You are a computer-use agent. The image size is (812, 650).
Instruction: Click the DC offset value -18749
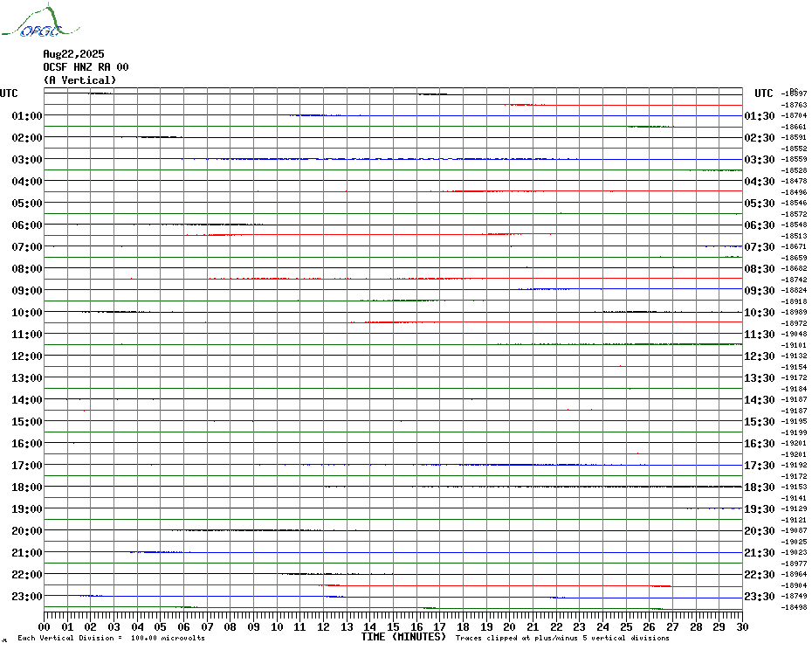(794, 597)
